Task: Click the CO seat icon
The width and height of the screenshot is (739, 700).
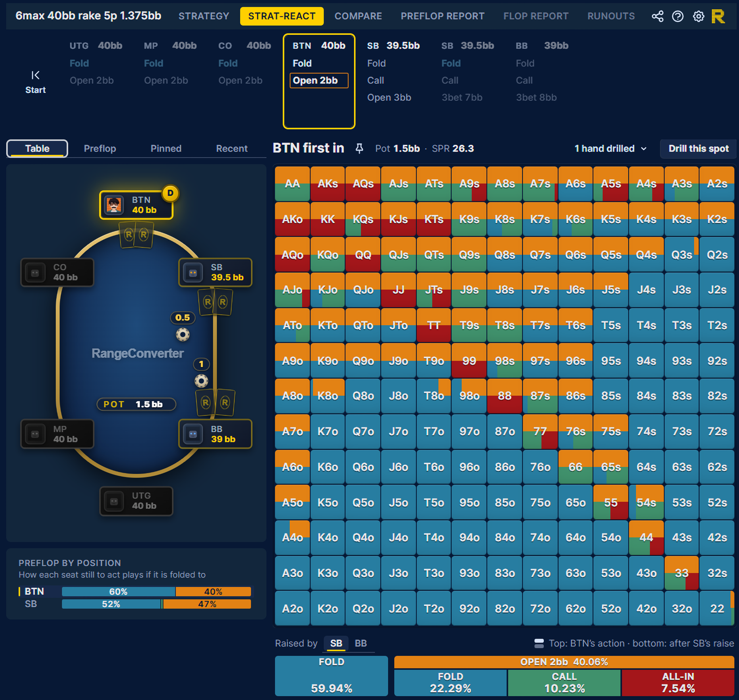Action: [35, 273]
